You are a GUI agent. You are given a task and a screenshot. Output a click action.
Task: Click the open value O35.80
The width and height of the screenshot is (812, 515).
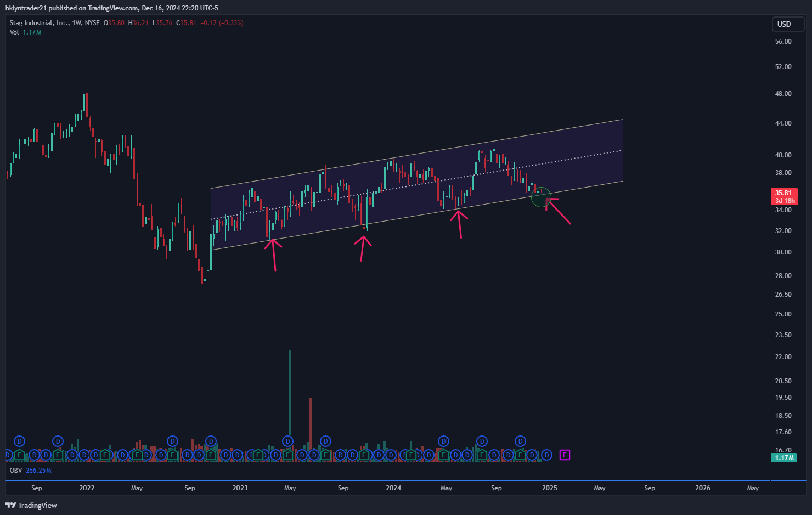coord(114,23)
